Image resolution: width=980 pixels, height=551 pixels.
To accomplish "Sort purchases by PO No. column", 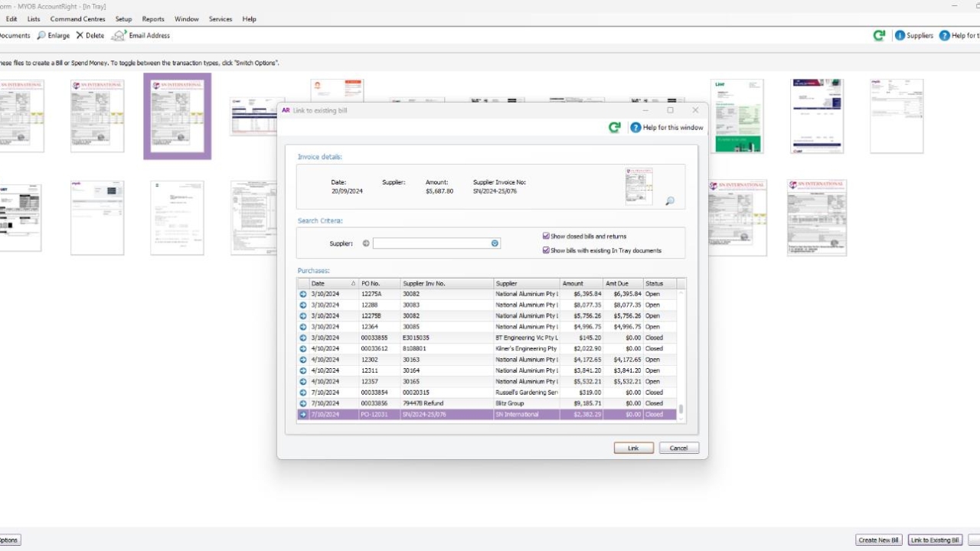I will pos(380,284).
